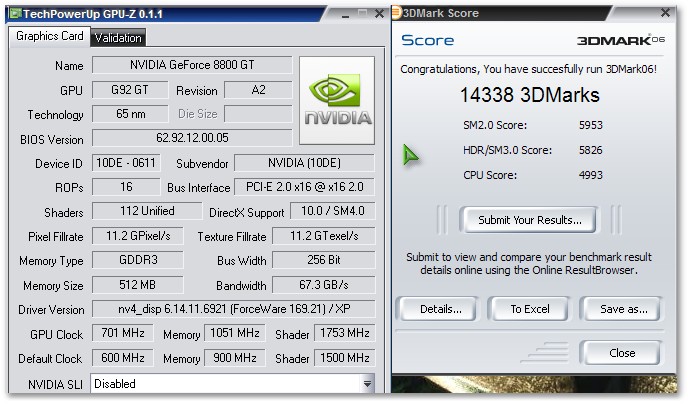Click the Memory Size field 512 MB
The image size is (688, 404).
click(x=138, y=285)
